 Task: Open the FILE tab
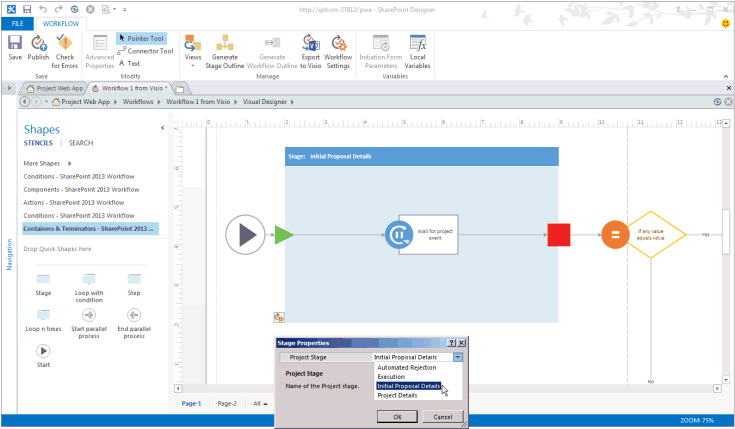point(17,23)
